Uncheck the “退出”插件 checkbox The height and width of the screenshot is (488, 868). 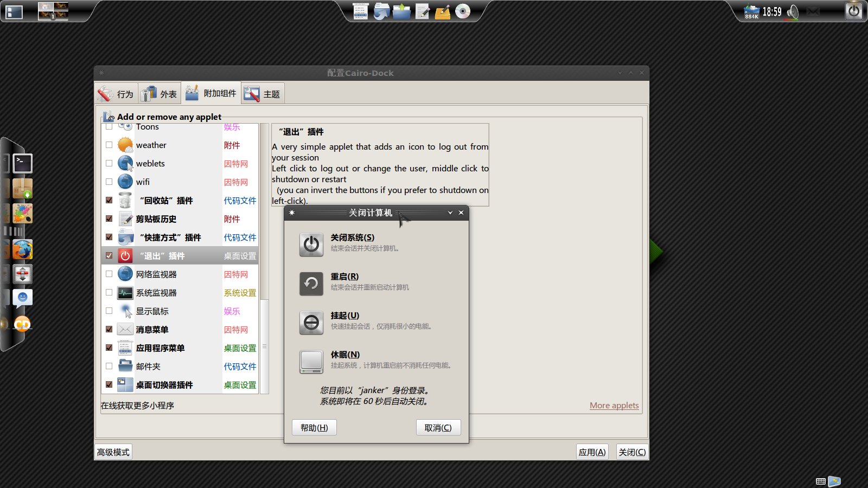tap(109, 255)
